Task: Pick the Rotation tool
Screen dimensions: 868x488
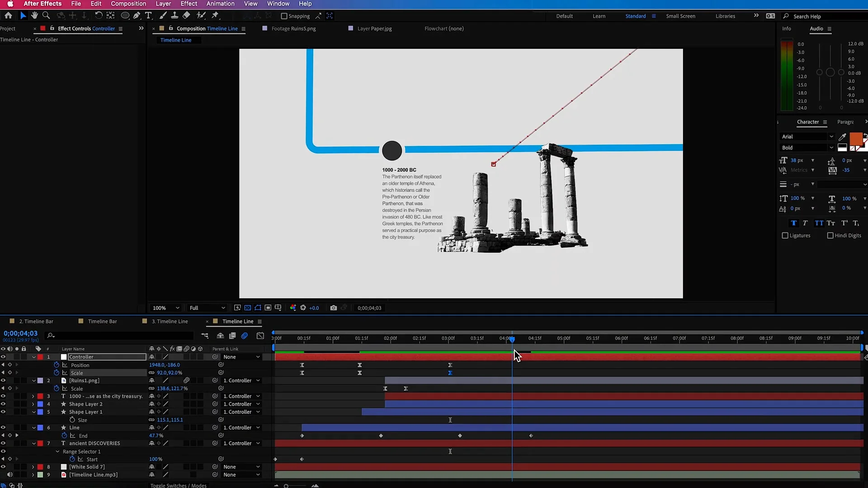Action: point(98,15)
